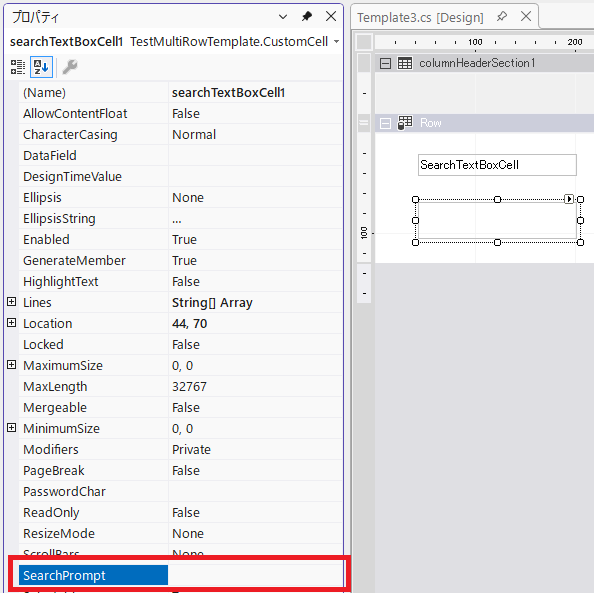Expand the Location property
Screen dimensions: 594x593
[12, 323]
